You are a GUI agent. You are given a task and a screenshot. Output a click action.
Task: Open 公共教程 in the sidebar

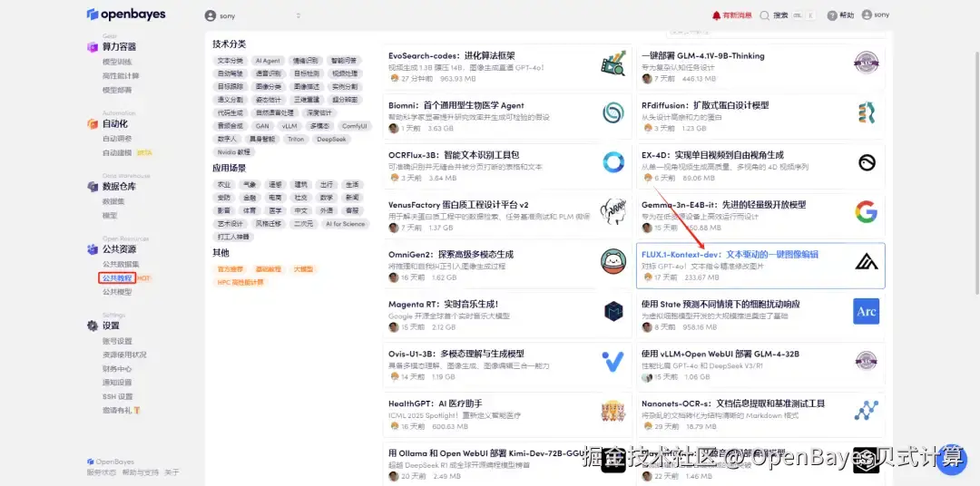[x=117, y=278]
